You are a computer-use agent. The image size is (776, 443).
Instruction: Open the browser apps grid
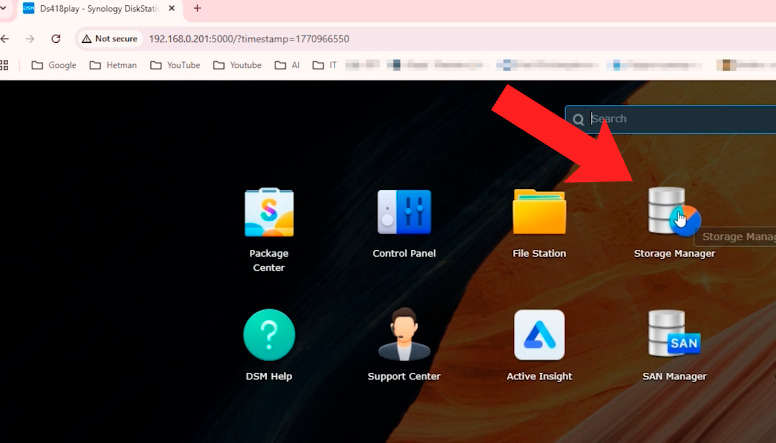click(x=4, y=65)
